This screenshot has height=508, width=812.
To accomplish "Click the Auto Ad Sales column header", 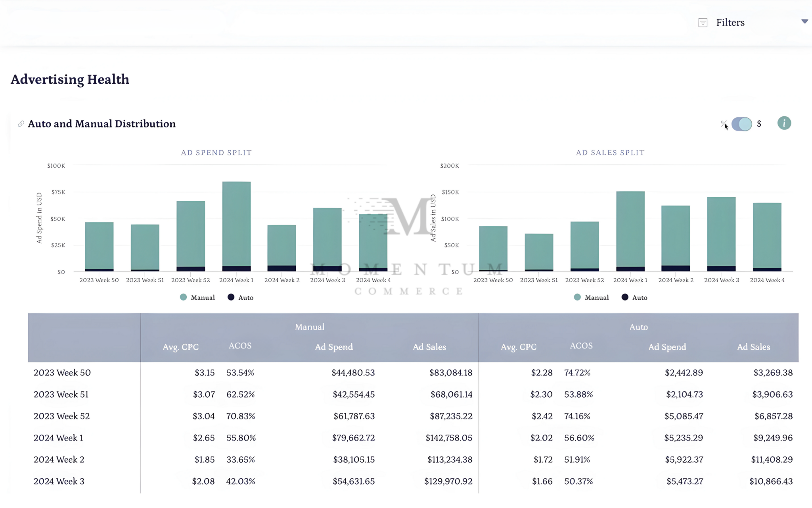I will (x=753, y=347).
